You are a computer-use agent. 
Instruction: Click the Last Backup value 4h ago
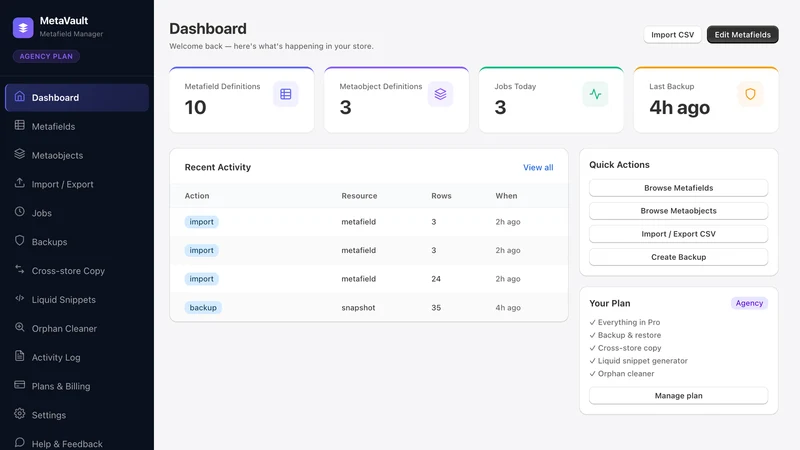(680, 108)
